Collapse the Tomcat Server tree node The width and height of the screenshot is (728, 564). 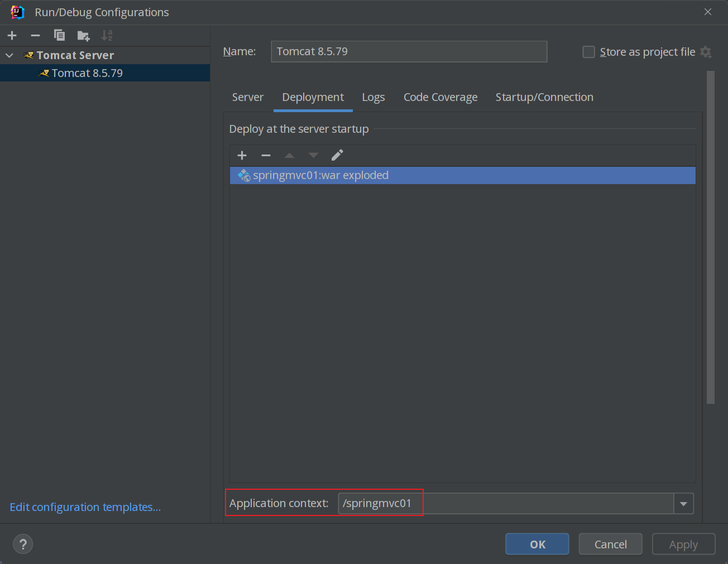(9, 55)
